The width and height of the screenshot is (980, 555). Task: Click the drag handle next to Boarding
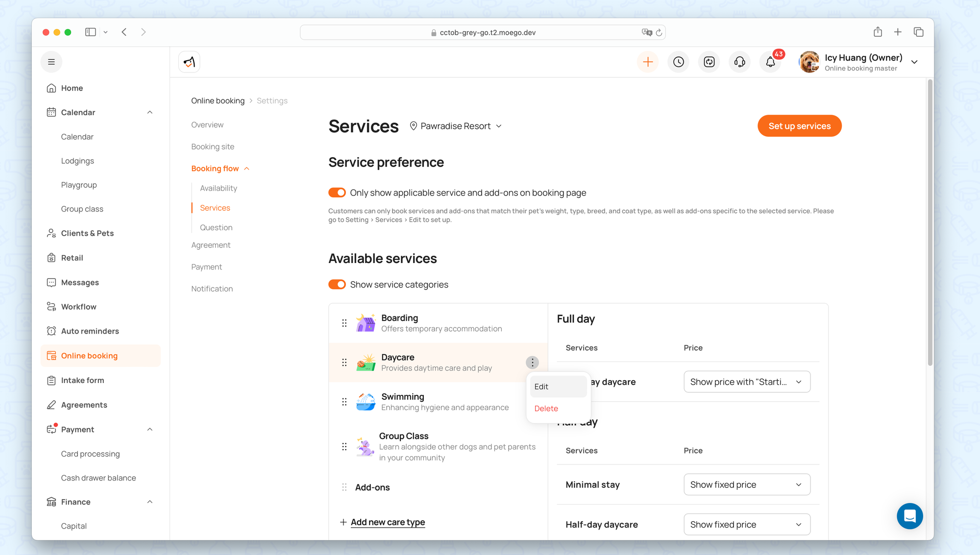pyautogui.click(x=344, y=323)
